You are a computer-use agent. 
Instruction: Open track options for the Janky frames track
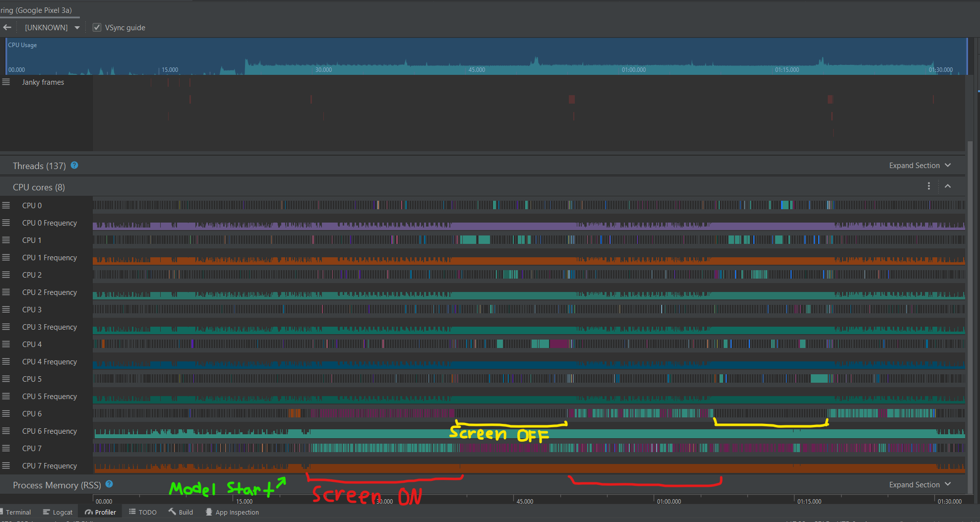tap(6, 82)
